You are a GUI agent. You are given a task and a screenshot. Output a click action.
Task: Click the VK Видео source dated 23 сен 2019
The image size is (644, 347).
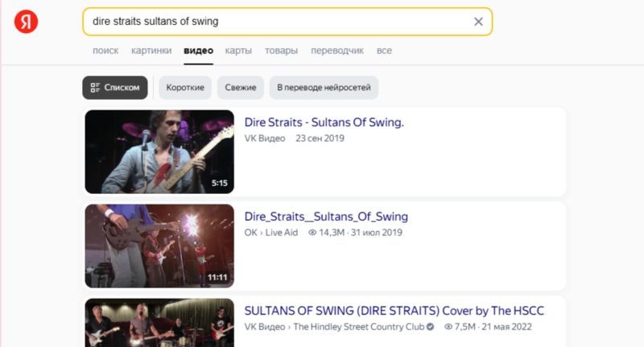(265, 138)
